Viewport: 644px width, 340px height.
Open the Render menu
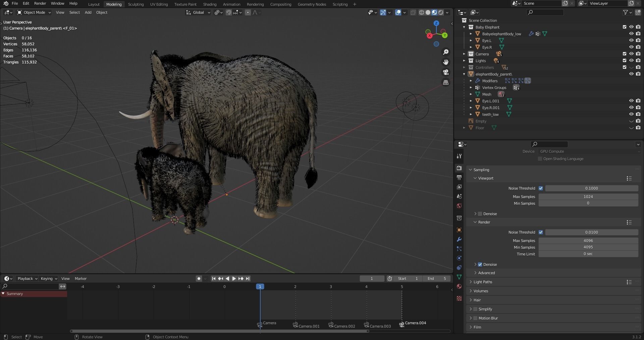click(x=40, y=3)
